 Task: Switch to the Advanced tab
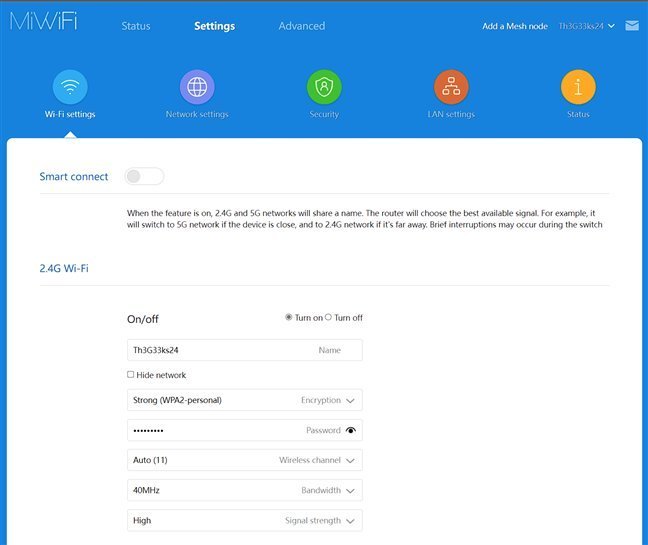[302, 26]
